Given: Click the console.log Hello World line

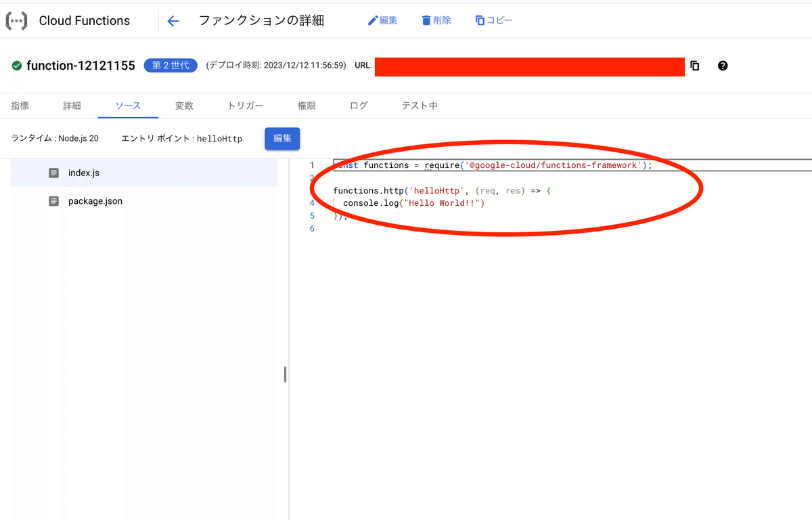Looking at the screenshot, I should 414,203.
